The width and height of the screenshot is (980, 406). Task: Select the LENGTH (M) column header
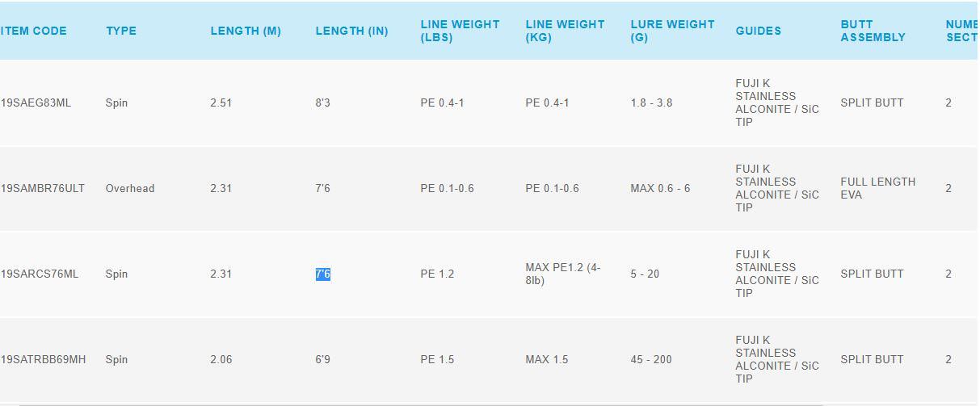click(246, 31)
